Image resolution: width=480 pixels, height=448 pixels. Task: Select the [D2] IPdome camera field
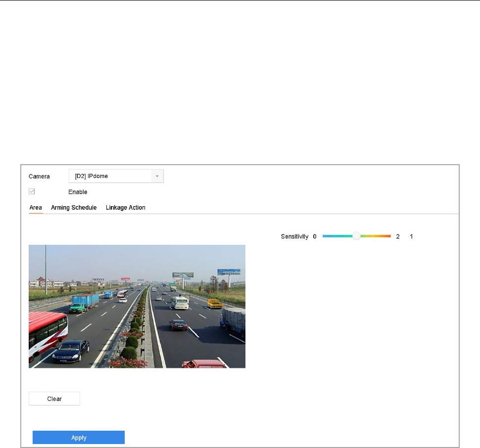click(116, 176)
